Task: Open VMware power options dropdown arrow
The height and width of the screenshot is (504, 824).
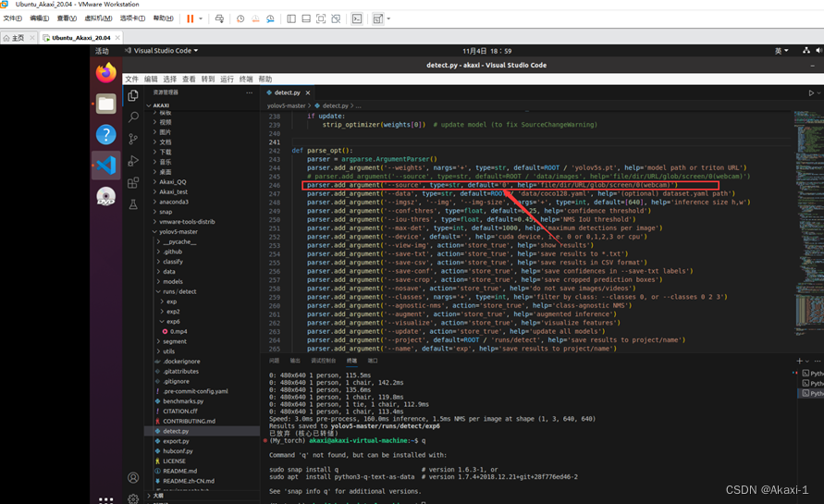Action: coord(201,18)
